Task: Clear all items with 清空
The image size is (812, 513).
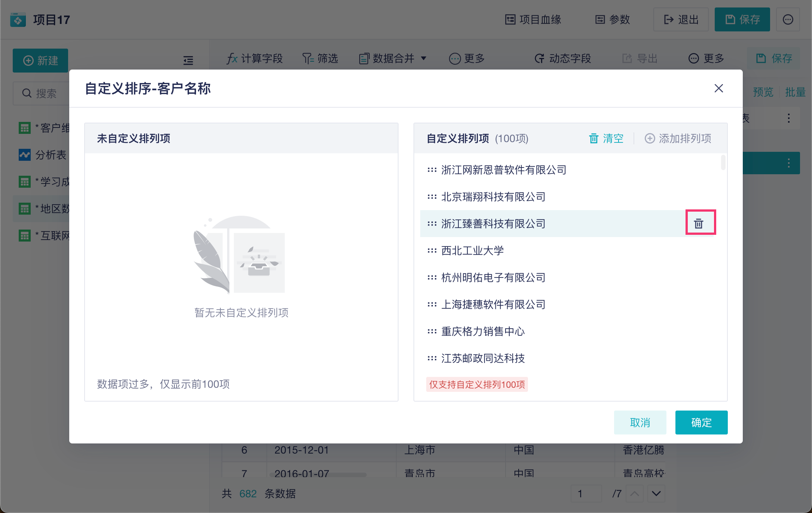Action: pos(606,138)
